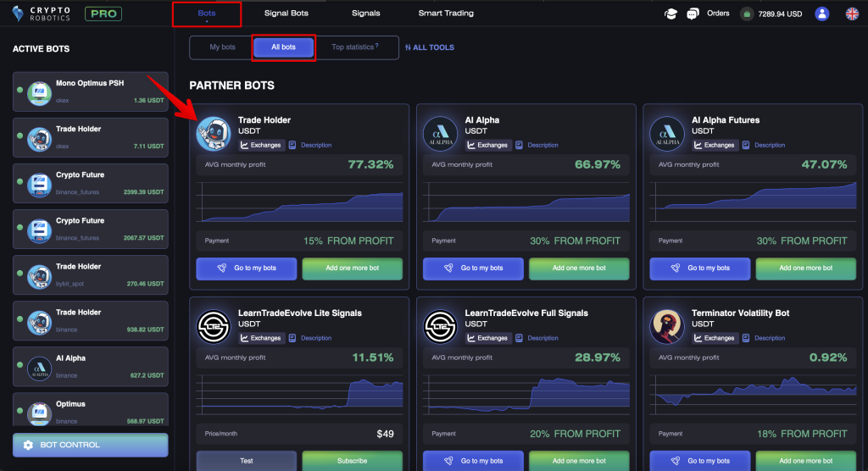Click Go to my bots on AI Alpha Futures card
Screen dimensions: 868x471
point(699,269)
